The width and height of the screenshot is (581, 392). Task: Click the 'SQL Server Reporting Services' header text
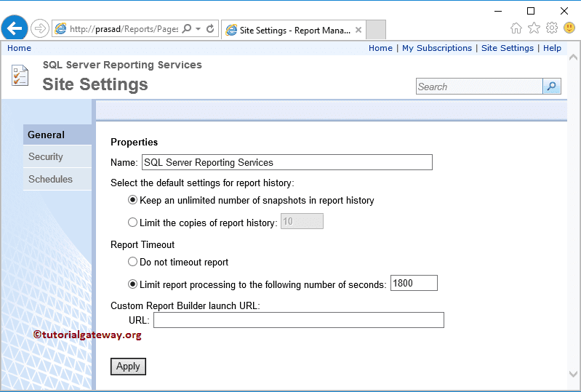(x=122, y=65)
